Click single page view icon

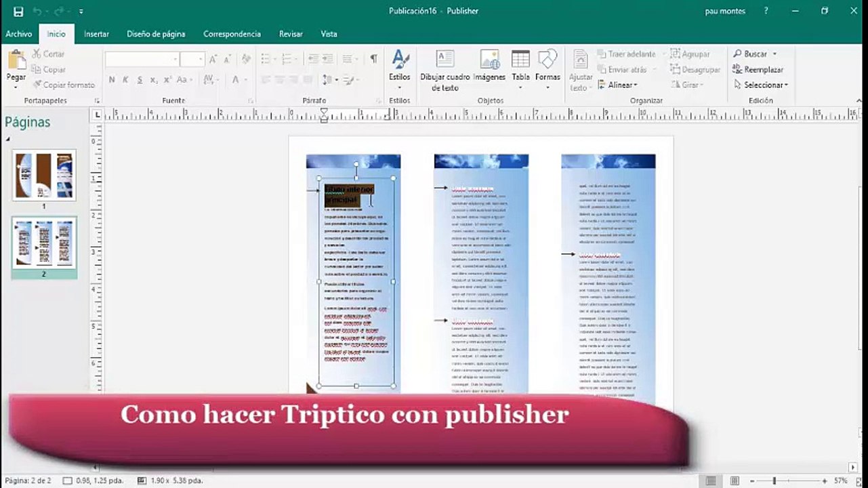point(711,481)
